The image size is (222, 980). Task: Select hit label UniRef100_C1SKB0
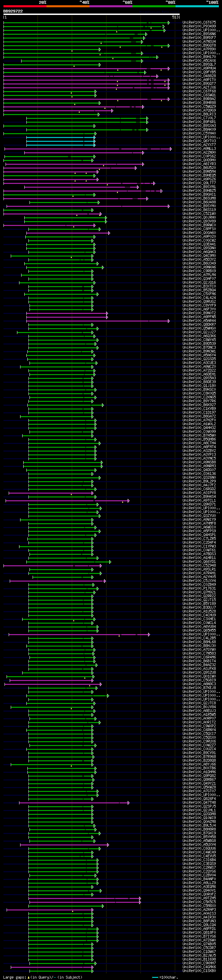click(x=199, y=971)
